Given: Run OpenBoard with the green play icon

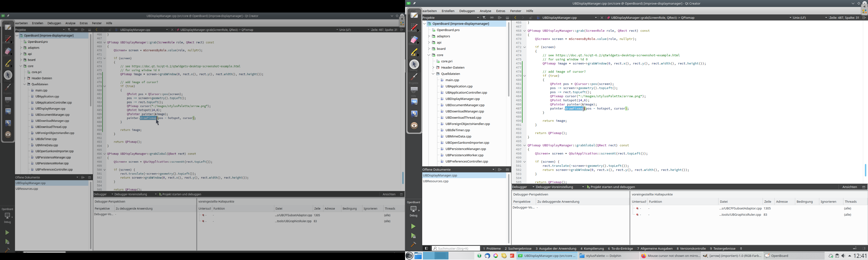Looking at the screenshot, I should pos(414,226).
